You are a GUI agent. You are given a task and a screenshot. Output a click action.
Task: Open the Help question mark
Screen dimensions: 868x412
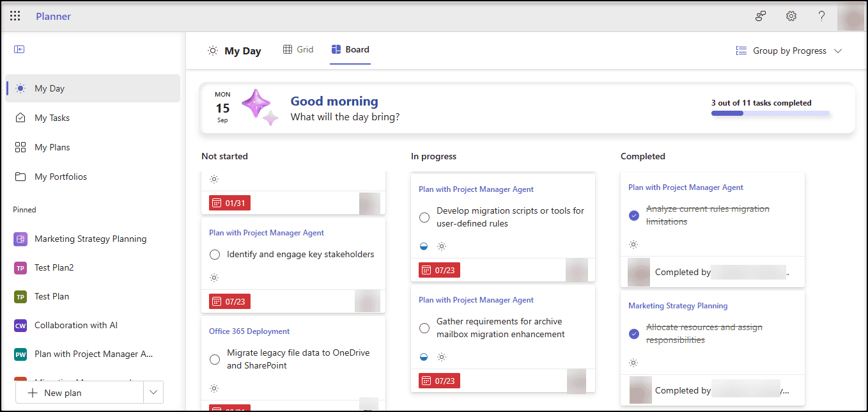click(822, 16)
